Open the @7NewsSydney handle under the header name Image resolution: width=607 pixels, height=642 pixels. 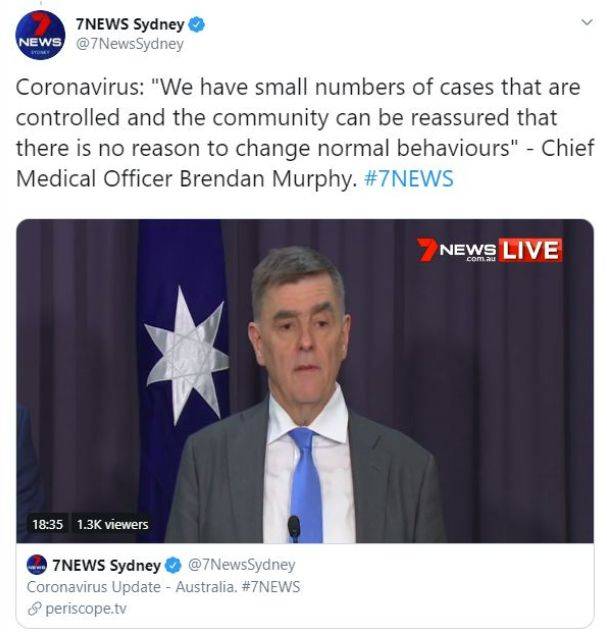tap(130, 44)
